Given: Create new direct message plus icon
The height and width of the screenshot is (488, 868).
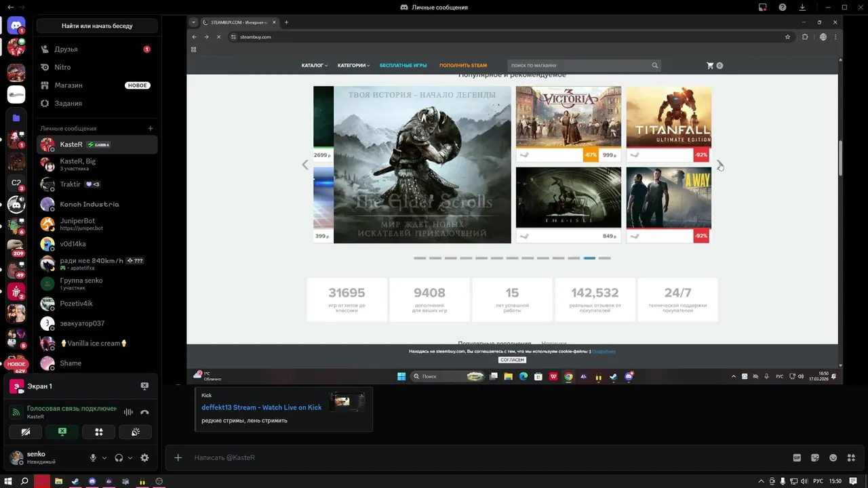Looking at the screenshot, I should click(151, 128).
